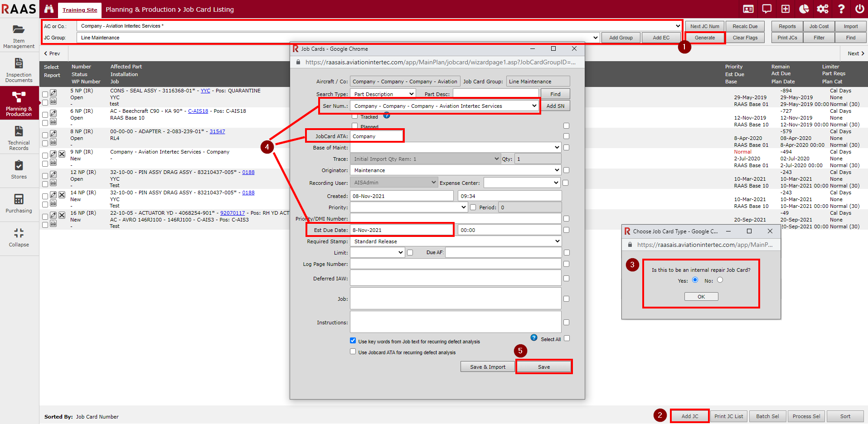
Task: Click Next to go to next page
Action: (x=856, y=53)
